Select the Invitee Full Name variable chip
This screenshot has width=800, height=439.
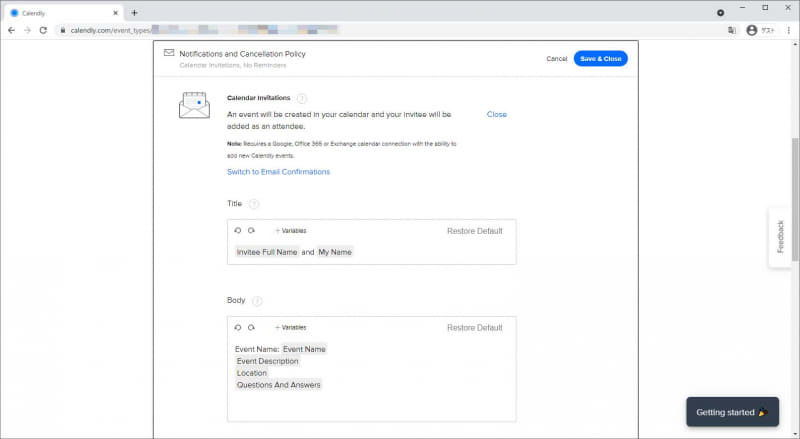pyautogui.click(x=267, y=252)
